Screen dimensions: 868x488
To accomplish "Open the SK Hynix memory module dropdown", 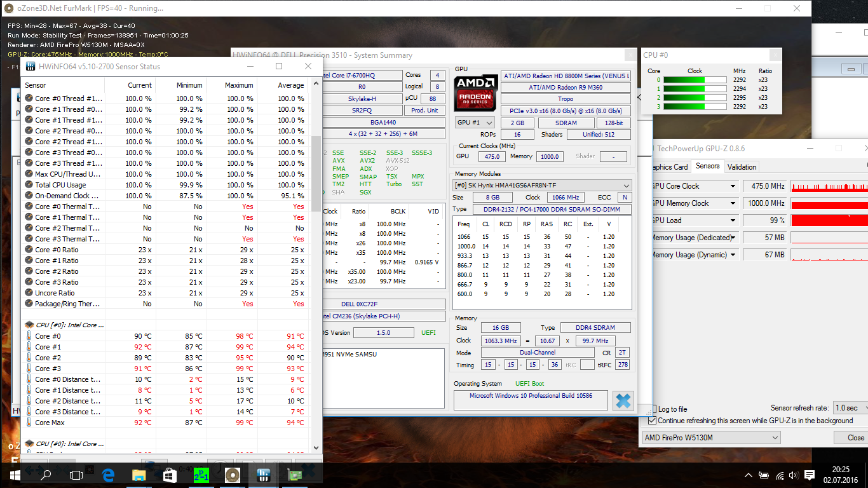I will pos(542,186).
